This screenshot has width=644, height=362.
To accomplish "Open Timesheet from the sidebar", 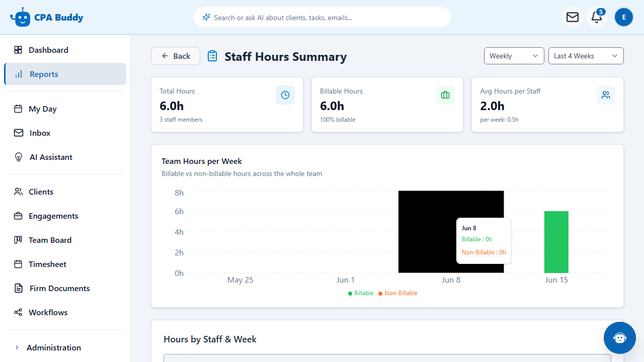I will [65, 264].
